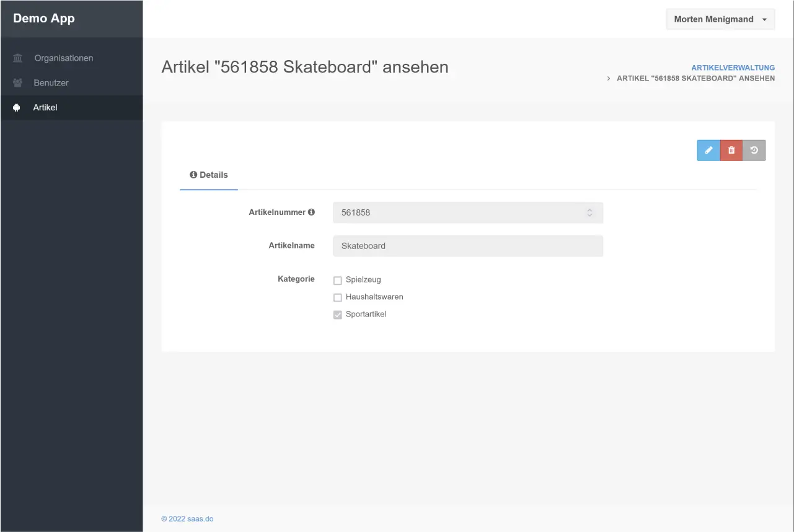Click the Artikelname field containing Skateboard
This screenshot has height=532, width=794.
[x=467, y=246]
